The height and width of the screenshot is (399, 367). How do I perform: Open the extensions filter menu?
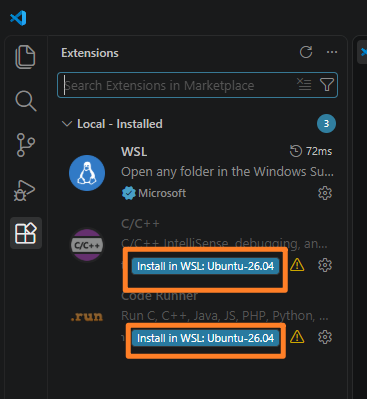click(x=327, y=85)
